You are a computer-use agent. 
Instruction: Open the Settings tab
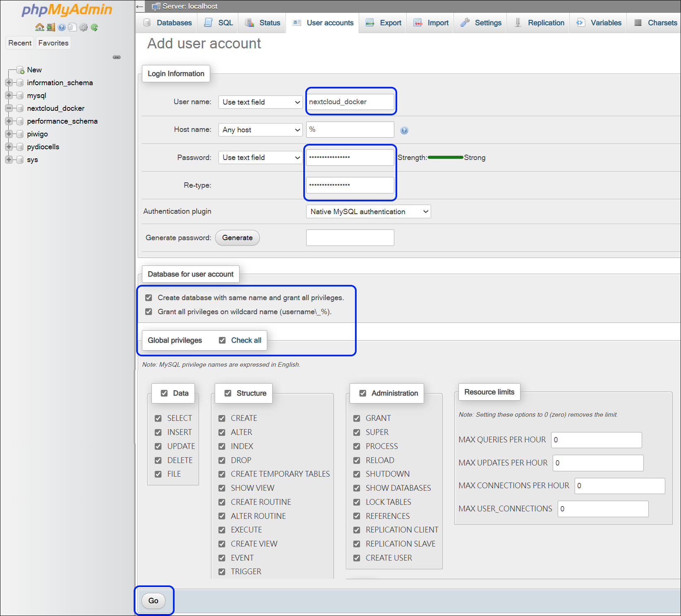pos(481,23)
